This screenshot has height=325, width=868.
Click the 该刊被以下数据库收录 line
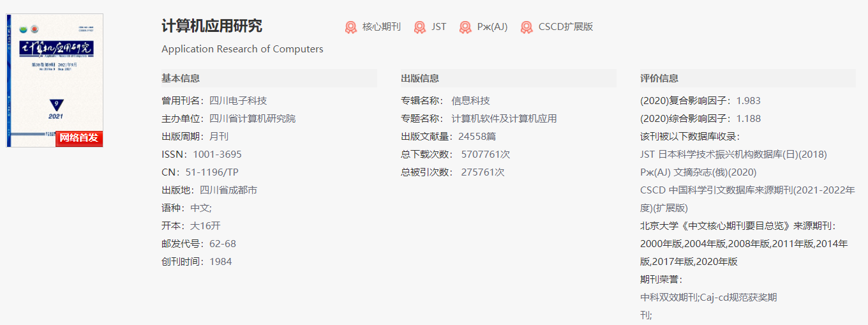(690, 137)
